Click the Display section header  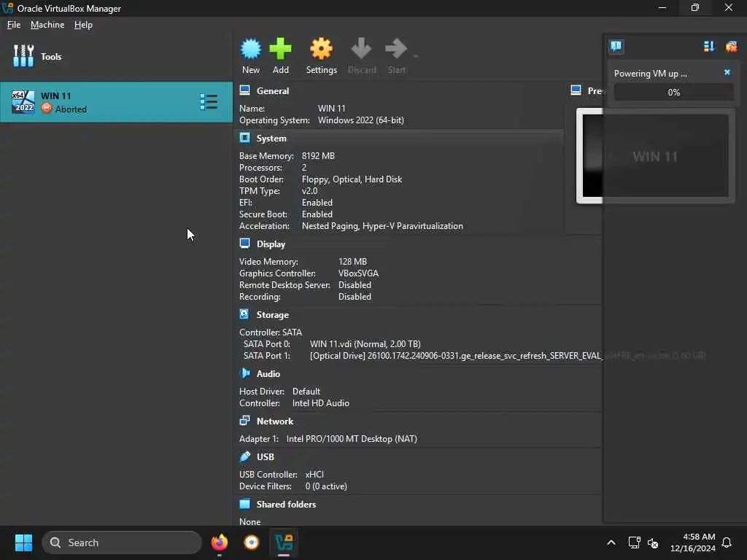tap(271, 244)
